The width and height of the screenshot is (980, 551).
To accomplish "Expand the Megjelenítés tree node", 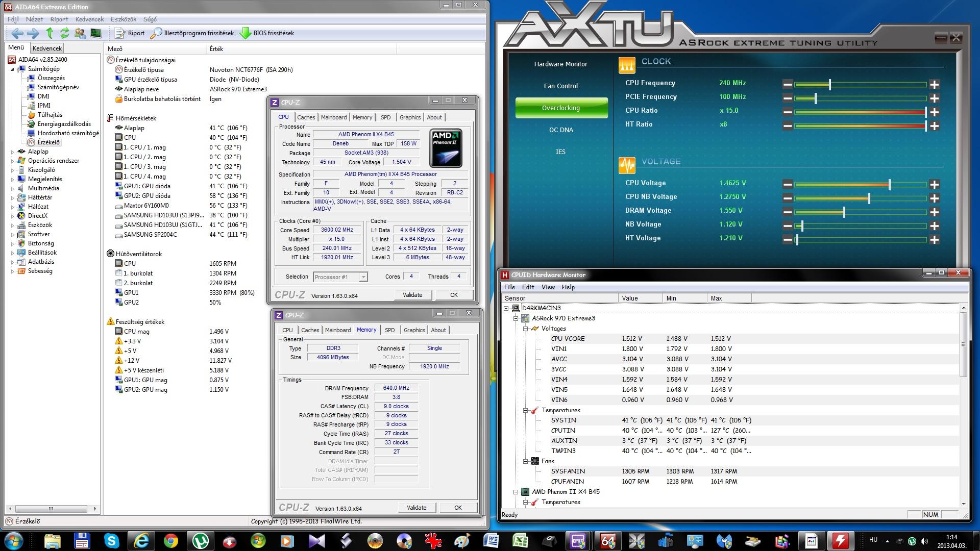I will pyautogui.click(x=12, y=179).
